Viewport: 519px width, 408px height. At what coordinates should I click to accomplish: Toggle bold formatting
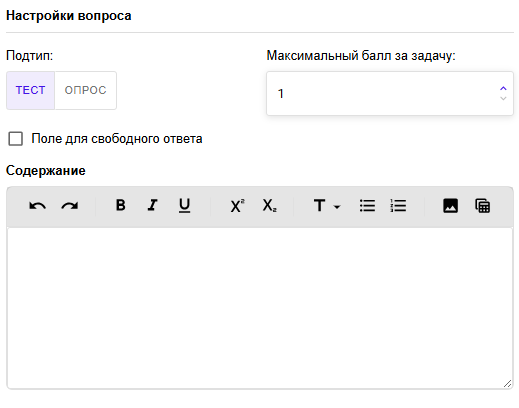[120, 205]
